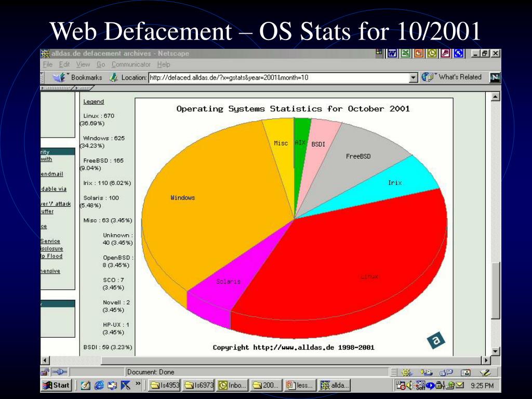Screen dimensions: 532x399
Task: Follow the 'Service' sidebar link
Action: [x=50, y=241]
